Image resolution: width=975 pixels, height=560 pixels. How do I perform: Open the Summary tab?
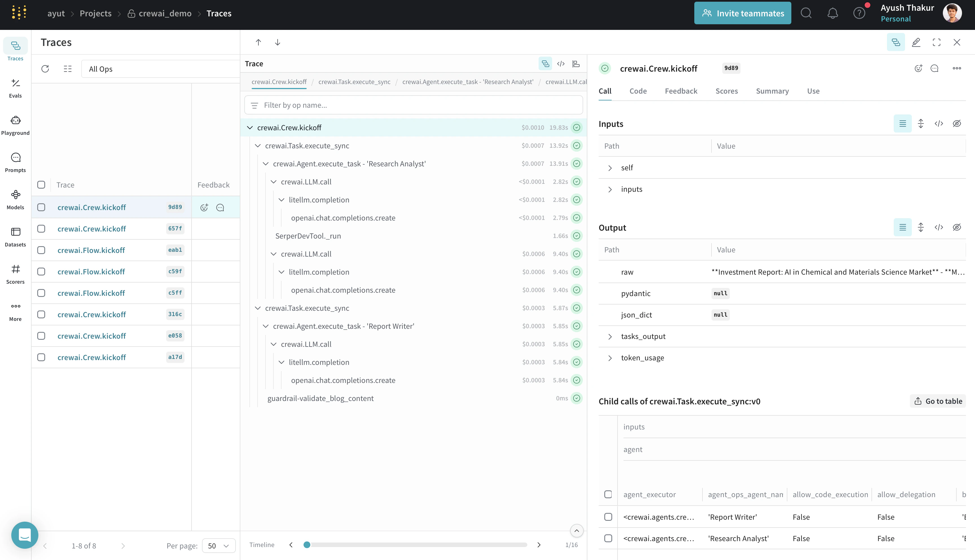[772, 91]
